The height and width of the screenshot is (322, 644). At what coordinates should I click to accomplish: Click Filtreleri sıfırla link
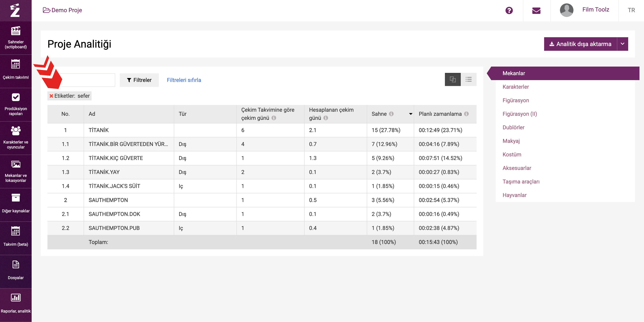click(184, 80)
